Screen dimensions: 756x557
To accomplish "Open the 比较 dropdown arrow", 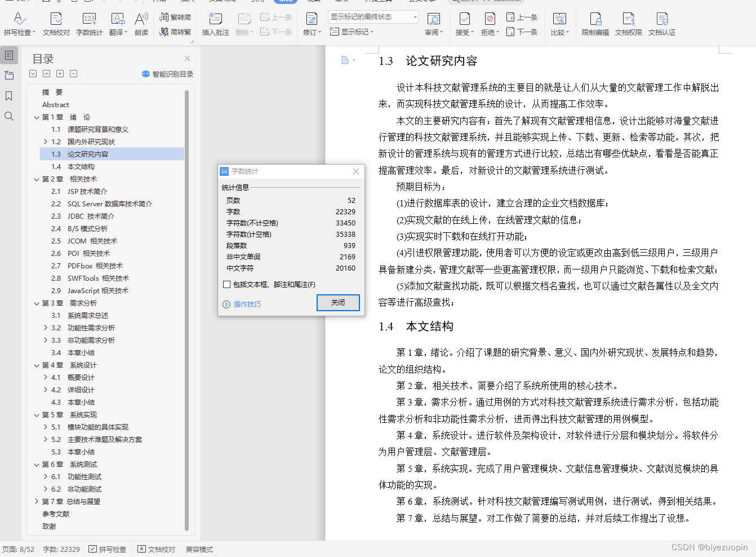I will (567, 33).
